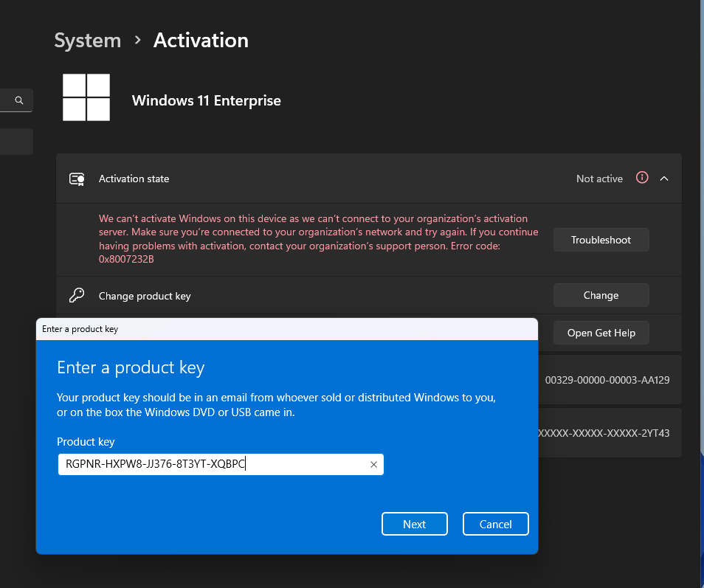Click the Change product key row label

click(x=145, y=297)
